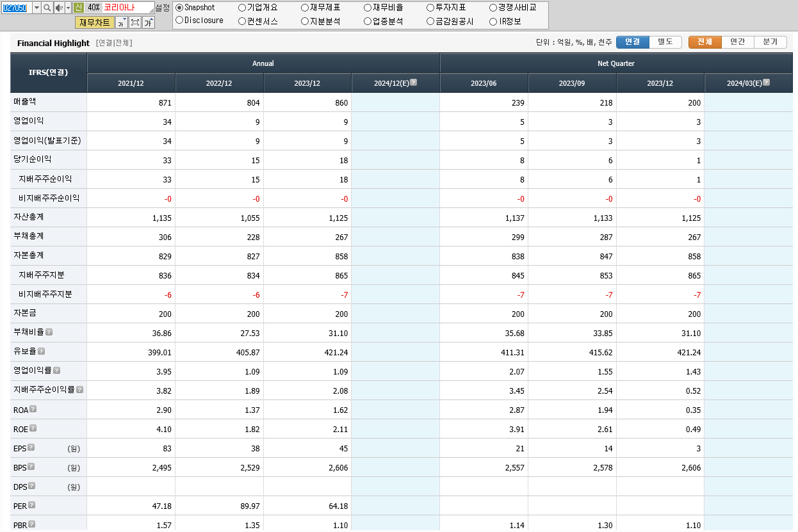Image resolution: width=798 pixels, height=532 pixels.
Task: Increase font size with the 가 up icon
Action: 149,22
